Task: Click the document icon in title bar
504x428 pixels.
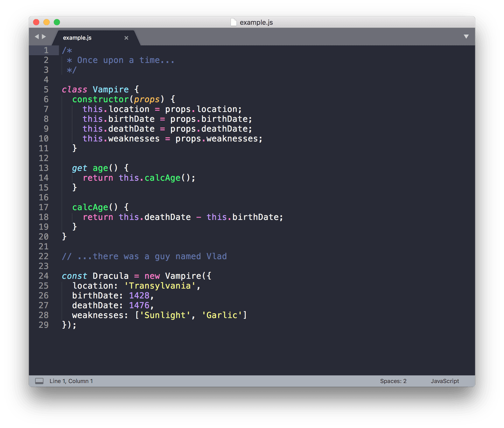Action: [233, 22]
